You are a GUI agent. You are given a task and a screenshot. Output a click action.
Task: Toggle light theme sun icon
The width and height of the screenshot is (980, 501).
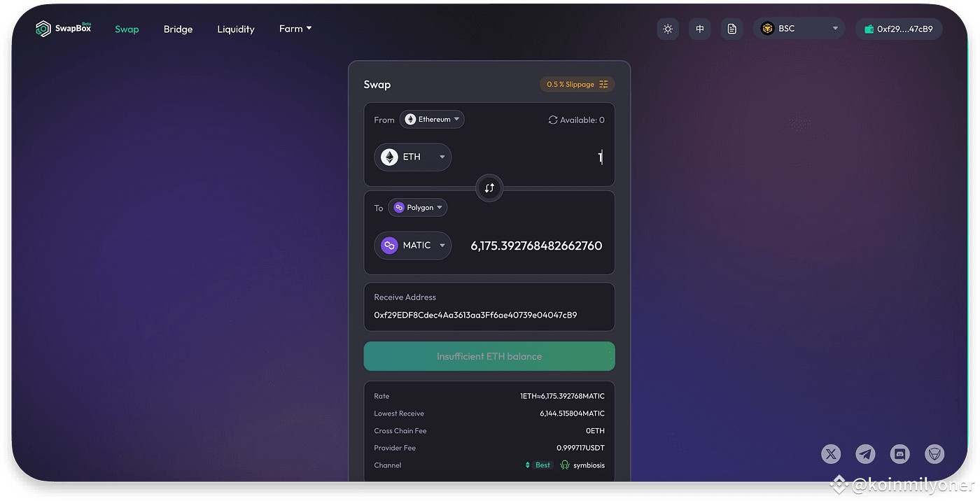(668, 29)
